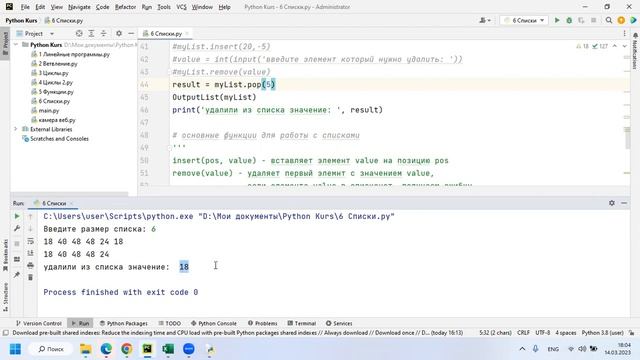Toggle scroll to end in Run console
This screenshot has height=360, width=640.
(x=31, y=253)
